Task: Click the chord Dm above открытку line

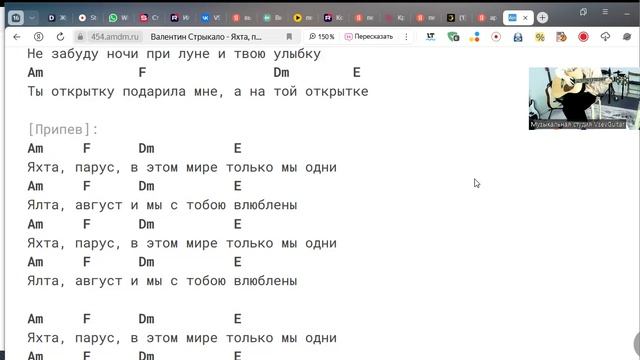Action: [281, 73]
